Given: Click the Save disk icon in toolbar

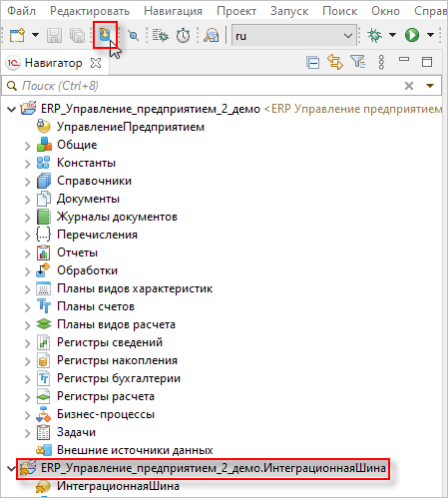Looking at the screenshot, I should tap(54, 35).
